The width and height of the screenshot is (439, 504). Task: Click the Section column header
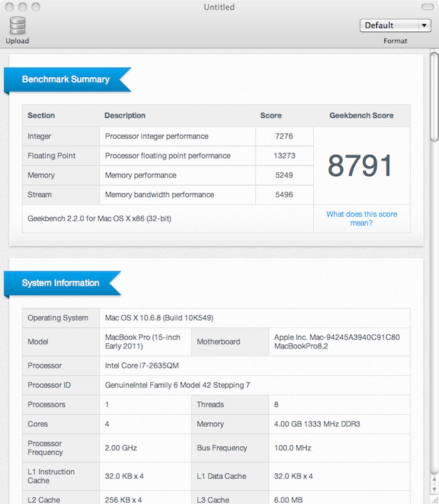click(40, 116)
